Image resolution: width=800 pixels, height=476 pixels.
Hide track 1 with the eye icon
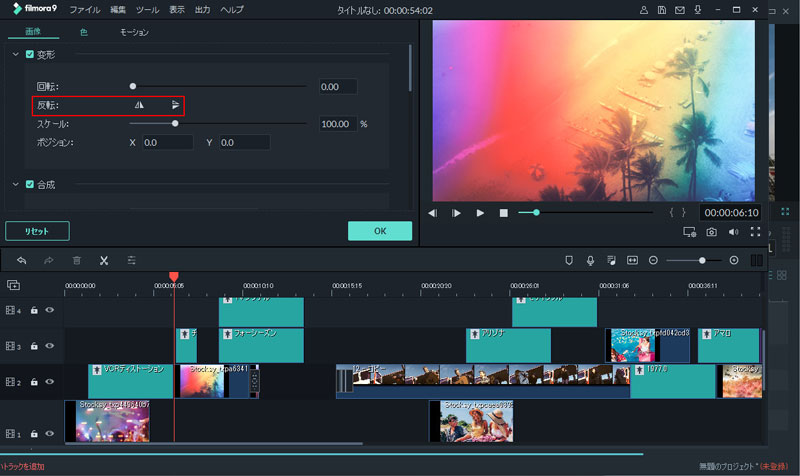49,433
